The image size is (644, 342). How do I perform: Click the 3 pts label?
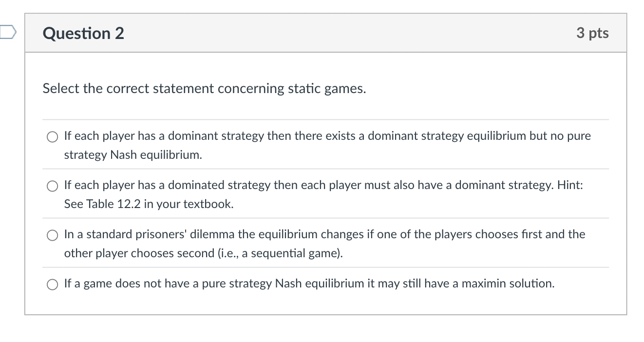point(593,33)
